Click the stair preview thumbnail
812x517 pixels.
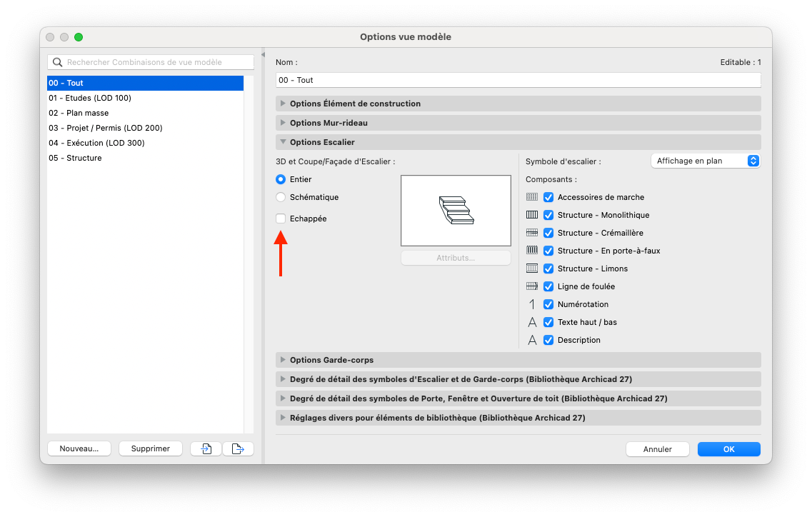coord(456,211)
